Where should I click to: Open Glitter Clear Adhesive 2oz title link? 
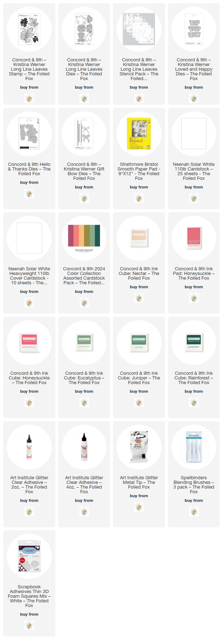tap(29, 485)
